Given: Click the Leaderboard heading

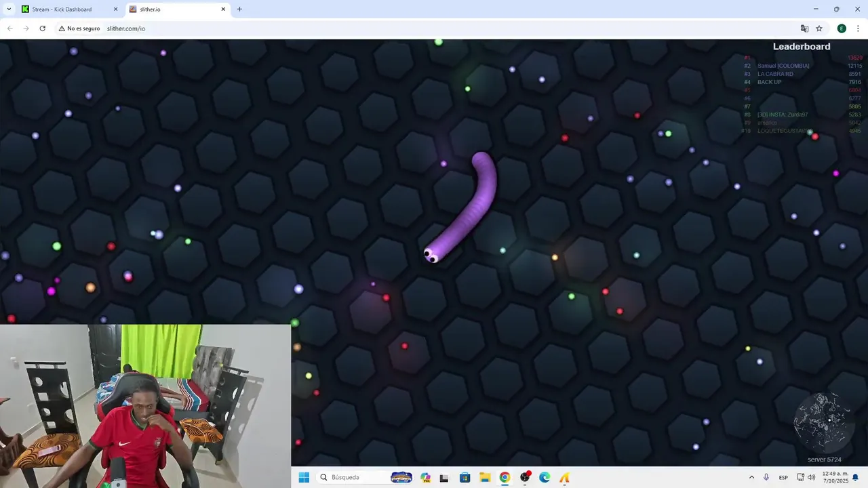Looking at the screenshot, I should [802, 47].
